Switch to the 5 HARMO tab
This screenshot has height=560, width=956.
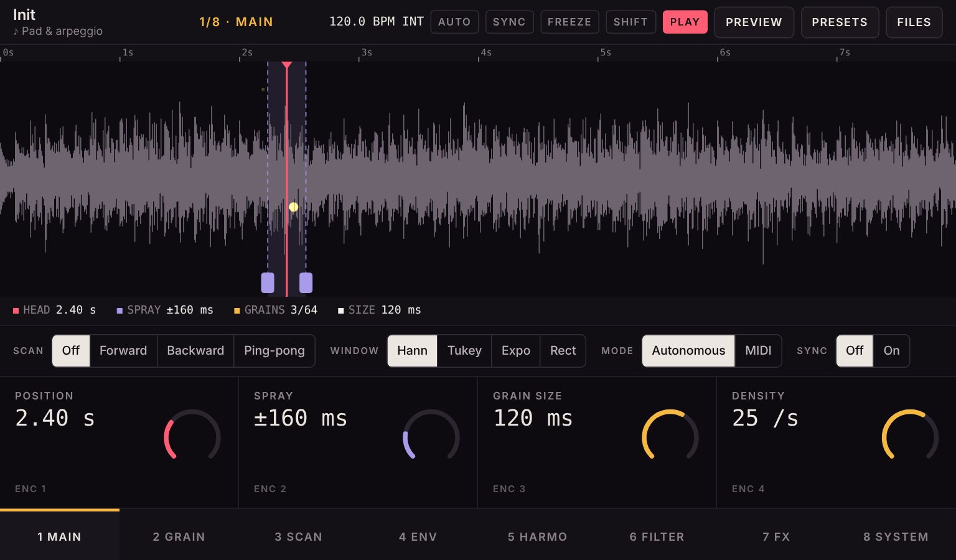point(538,535)
